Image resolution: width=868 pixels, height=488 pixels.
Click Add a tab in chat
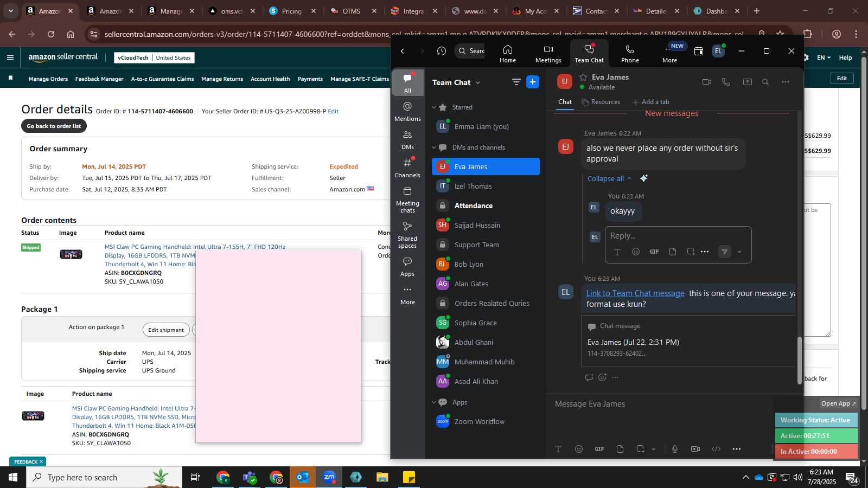click(x=651, y=102)
